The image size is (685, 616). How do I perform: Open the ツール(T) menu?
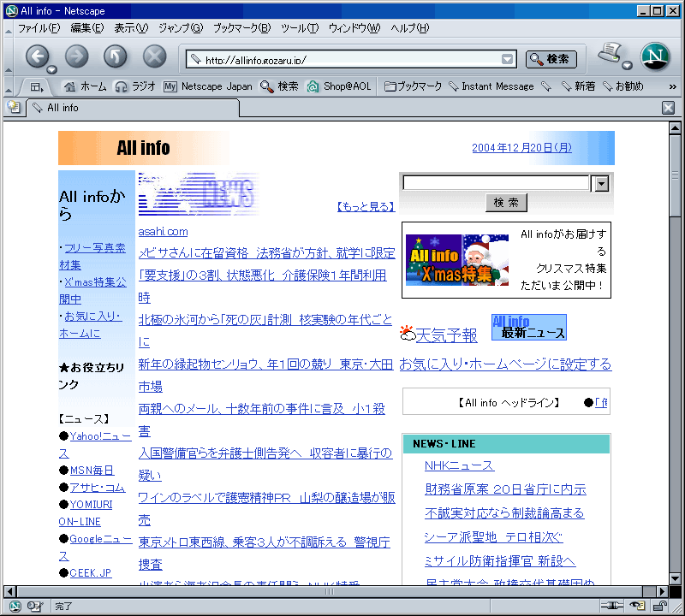(x=300, y=28)
